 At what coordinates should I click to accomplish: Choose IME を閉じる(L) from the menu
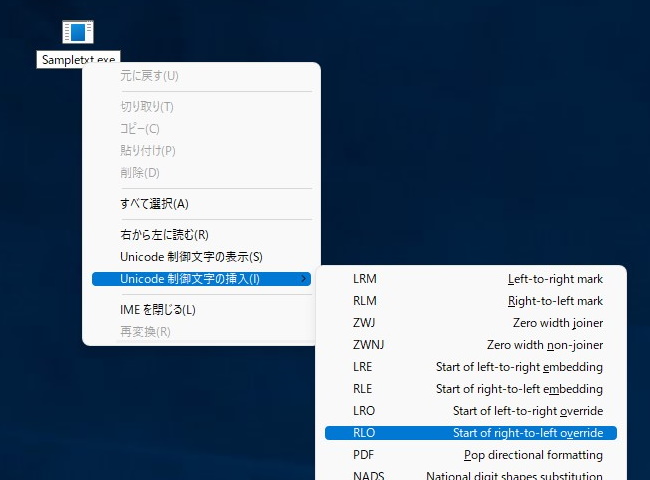(201, 310)
